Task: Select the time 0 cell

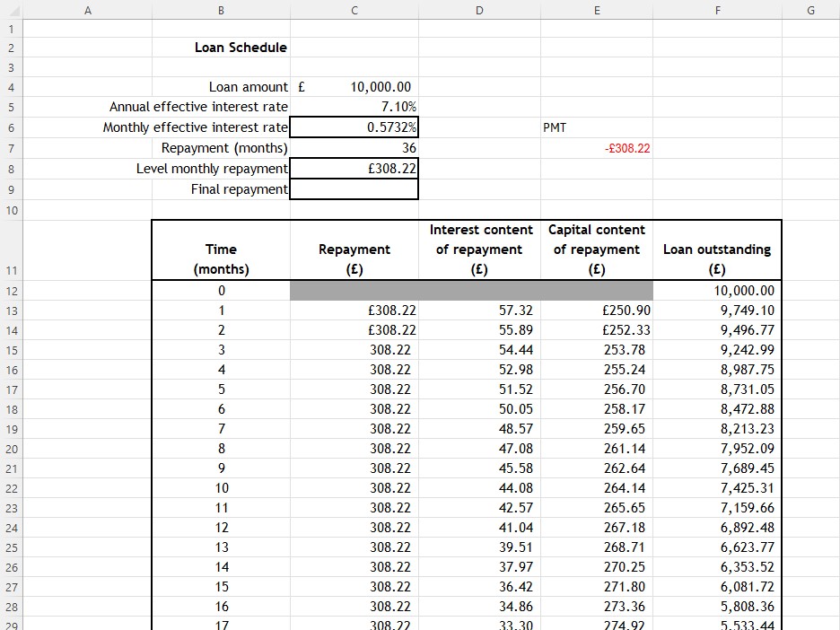Action: coord(222,291)
